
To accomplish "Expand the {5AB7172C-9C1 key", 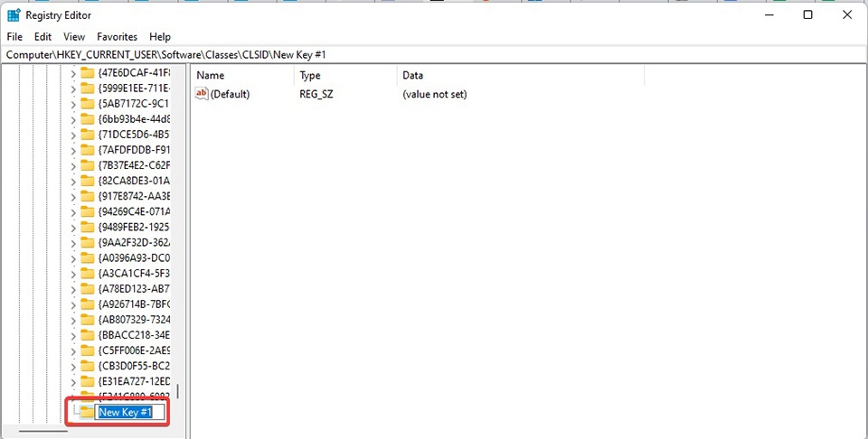I will coord(73,104).
